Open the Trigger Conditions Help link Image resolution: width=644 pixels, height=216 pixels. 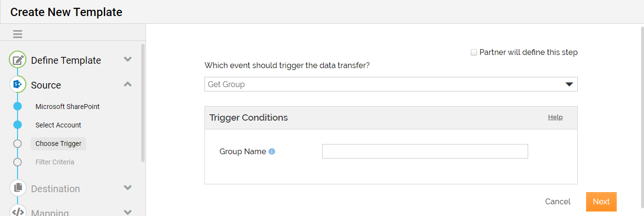(x=555, y=117)
